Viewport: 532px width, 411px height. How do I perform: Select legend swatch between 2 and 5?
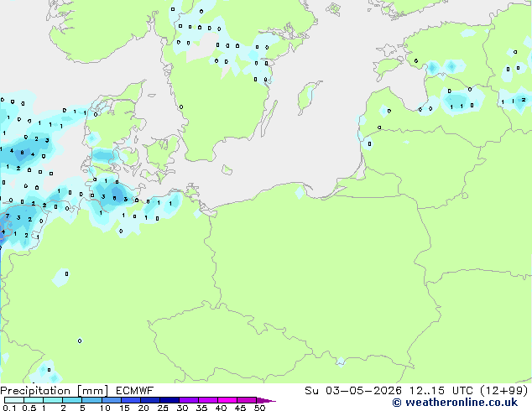(x=72, y=400)
